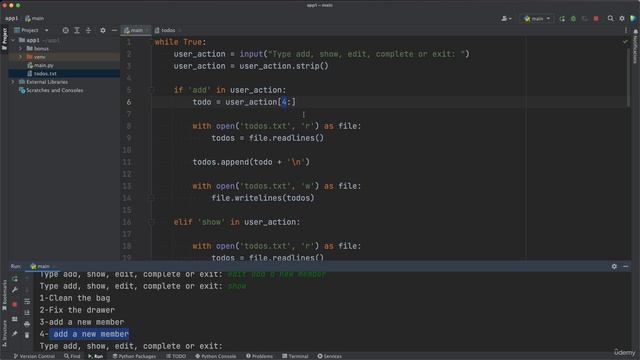Click the wrench icon in Run panel
This screenshot has height=360, width=640.
click(15, 290)
